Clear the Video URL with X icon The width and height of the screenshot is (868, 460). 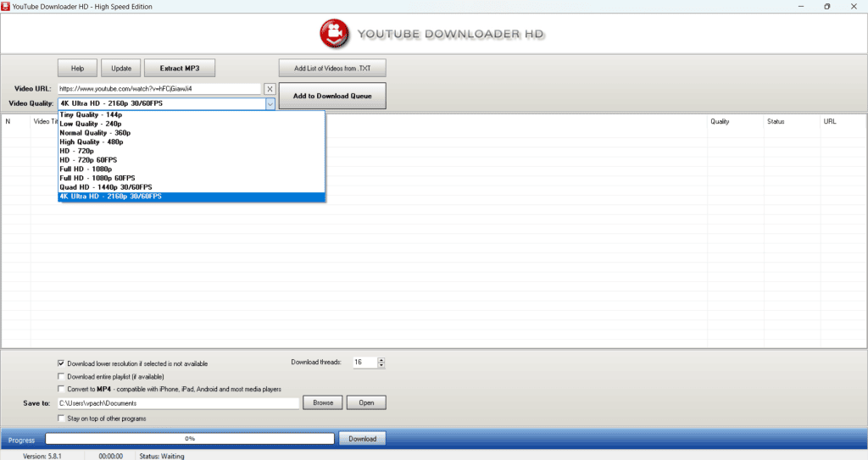[270, 89]
